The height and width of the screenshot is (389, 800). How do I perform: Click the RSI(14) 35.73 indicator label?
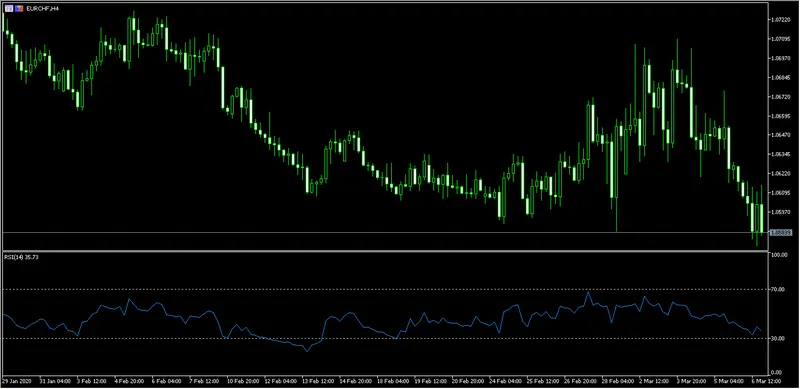(21, 257)
